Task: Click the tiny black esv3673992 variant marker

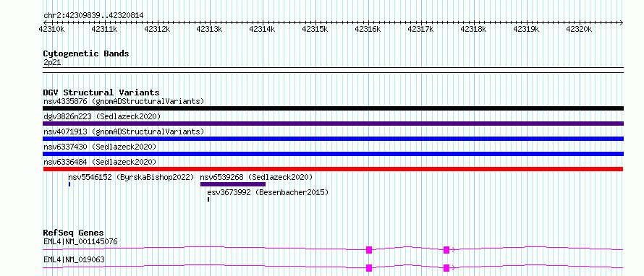Action: click(x=208, y=199)
